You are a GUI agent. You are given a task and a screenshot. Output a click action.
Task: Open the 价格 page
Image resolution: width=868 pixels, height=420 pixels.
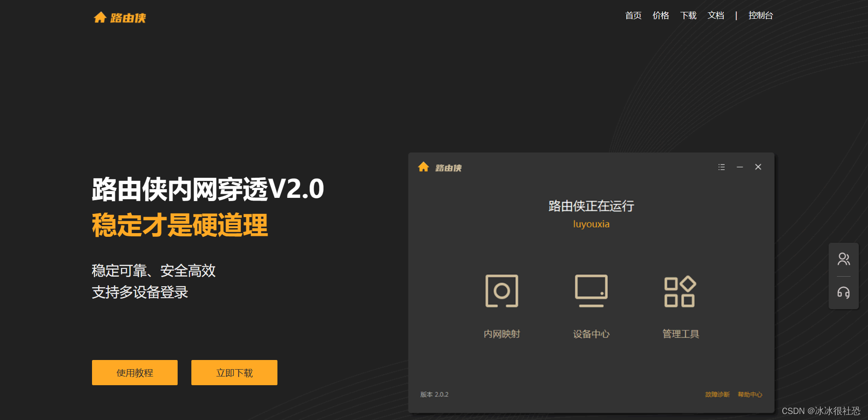(x=661, y=16)
